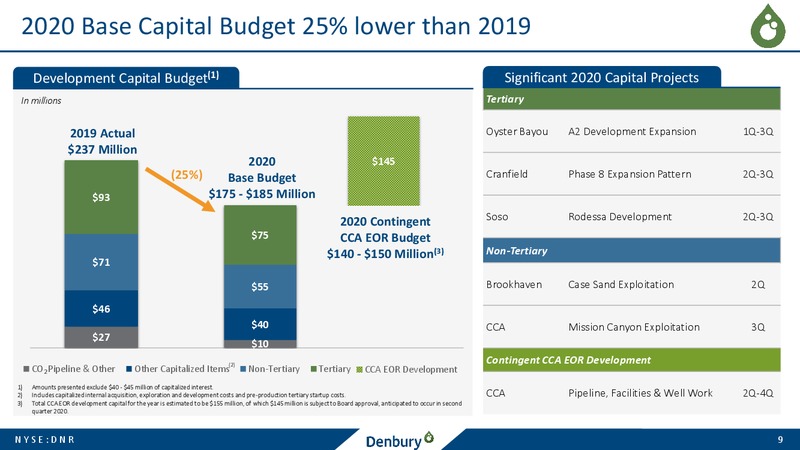Click the Non-Tertiary legend label
Image resolution: width=800 pixels, height=450 pixels.
pyautogui.click(x=274, y=369)
